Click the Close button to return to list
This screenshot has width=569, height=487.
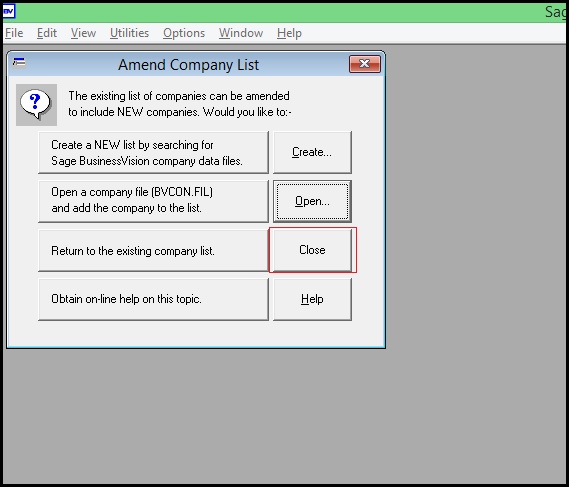(x=312, y=250)
